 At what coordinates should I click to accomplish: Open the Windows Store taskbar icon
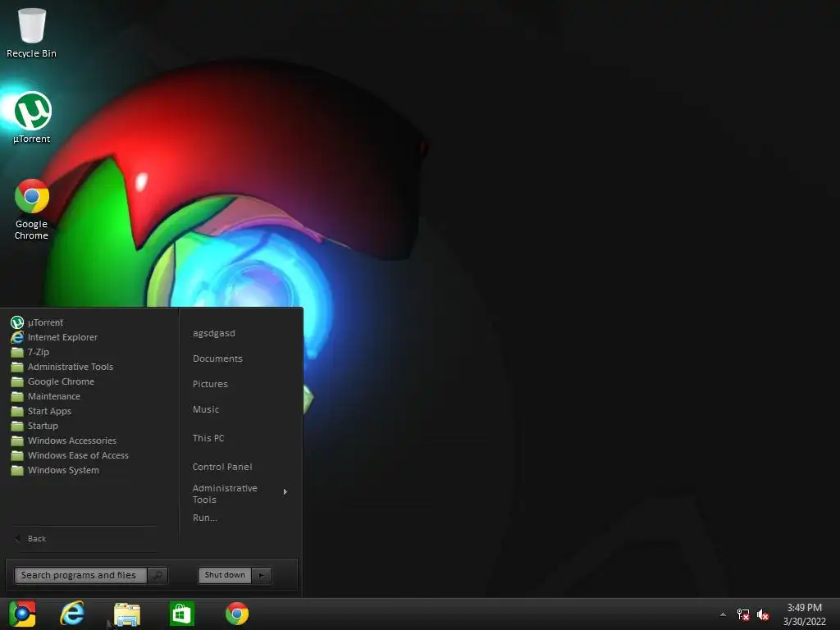(181, 614)
